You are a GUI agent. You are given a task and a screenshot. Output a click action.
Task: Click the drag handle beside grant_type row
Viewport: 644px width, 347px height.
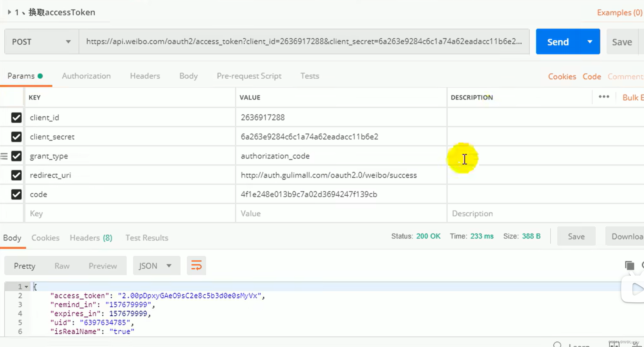(4, 156)
